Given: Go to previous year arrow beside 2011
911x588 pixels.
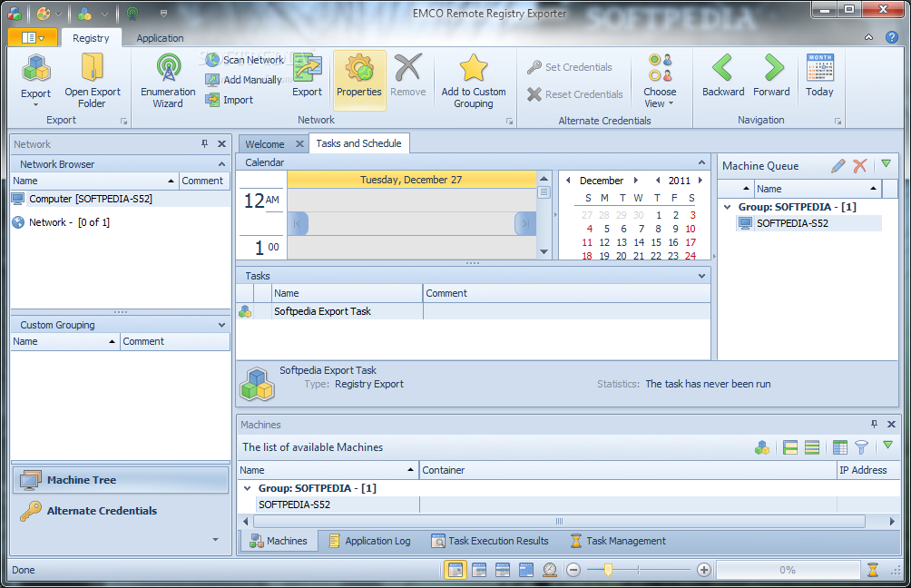Looking at the screenshot, I should click(x=658, y=180).
